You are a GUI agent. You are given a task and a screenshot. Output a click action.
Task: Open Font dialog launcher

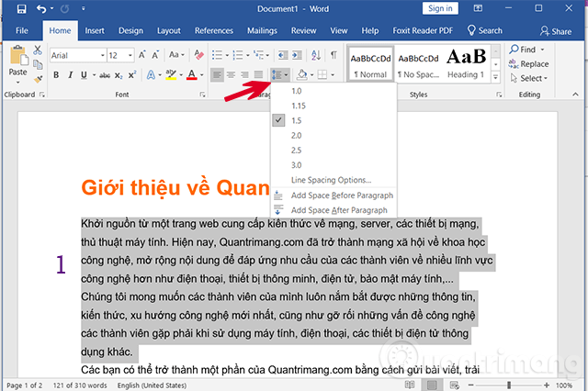coord(202,95)
